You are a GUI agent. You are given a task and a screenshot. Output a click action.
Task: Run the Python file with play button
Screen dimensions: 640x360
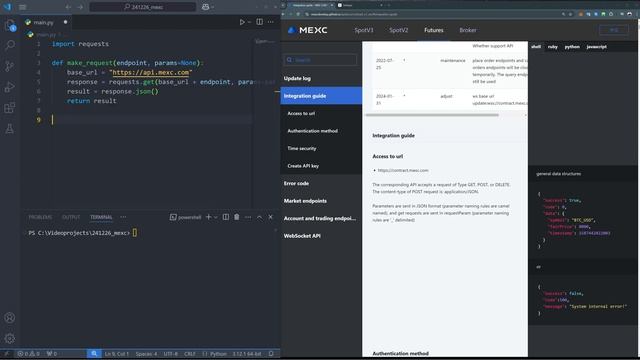point(242,22)
